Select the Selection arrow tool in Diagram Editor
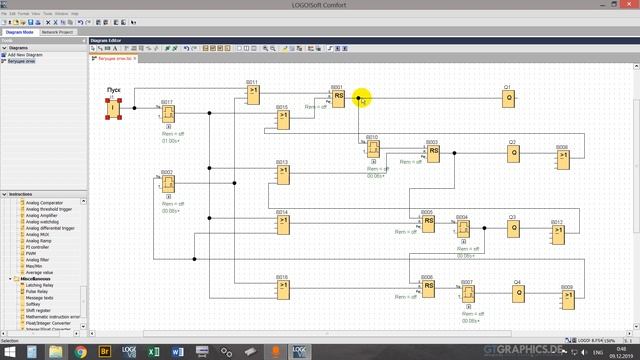 click(93, 49)
